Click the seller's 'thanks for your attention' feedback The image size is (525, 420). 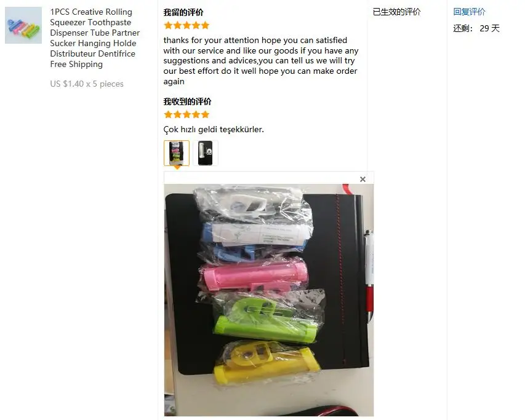261,61
